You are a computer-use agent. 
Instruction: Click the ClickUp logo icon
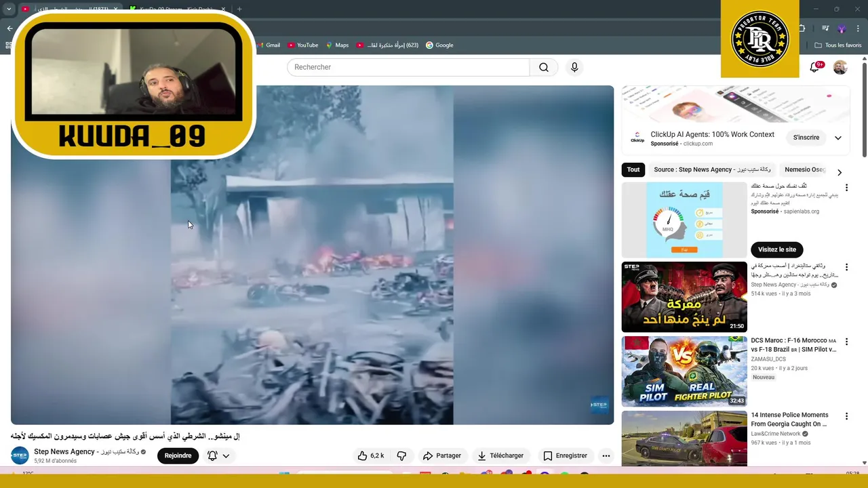coord(637,138)
